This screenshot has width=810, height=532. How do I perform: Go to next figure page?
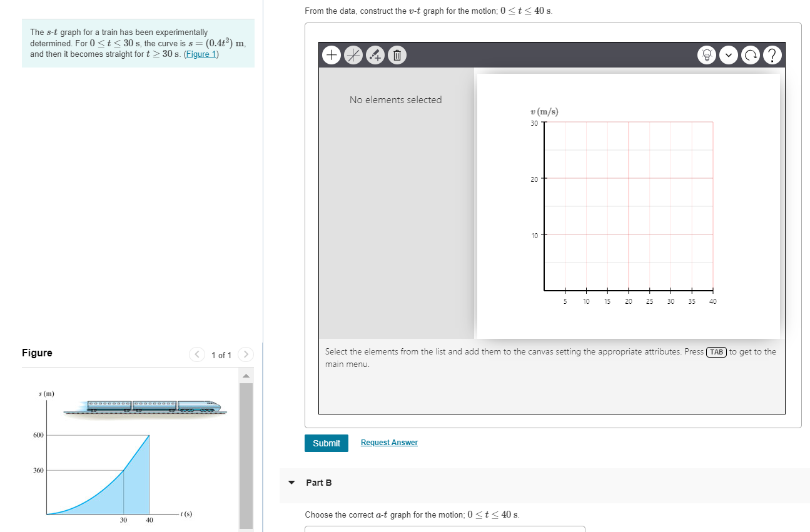245,354
